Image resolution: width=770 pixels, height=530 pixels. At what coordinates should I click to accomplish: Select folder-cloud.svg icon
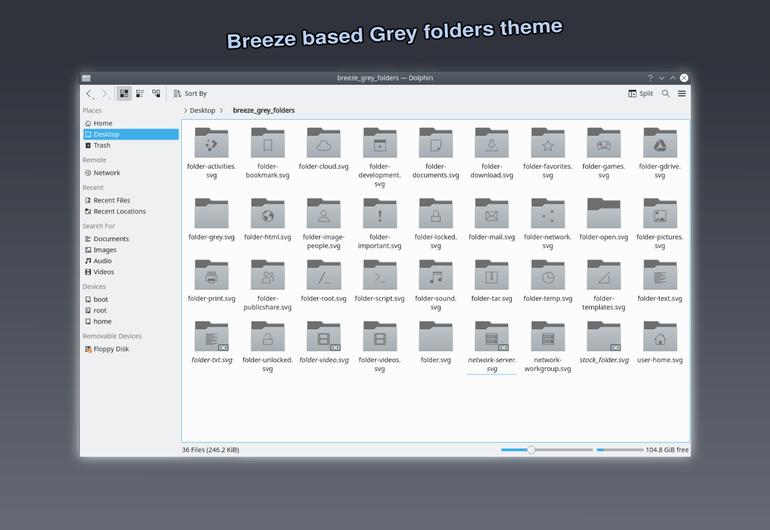click(324, 142)
